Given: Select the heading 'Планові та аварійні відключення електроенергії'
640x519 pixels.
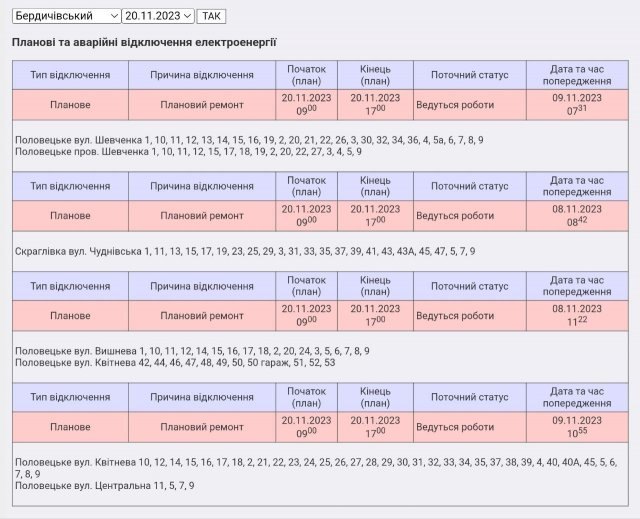Looking at the screenshot, I should pos(144,42).
